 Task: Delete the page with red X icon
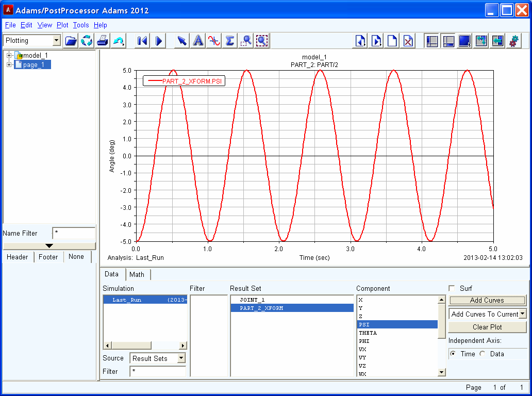click(x=408, y=41)
